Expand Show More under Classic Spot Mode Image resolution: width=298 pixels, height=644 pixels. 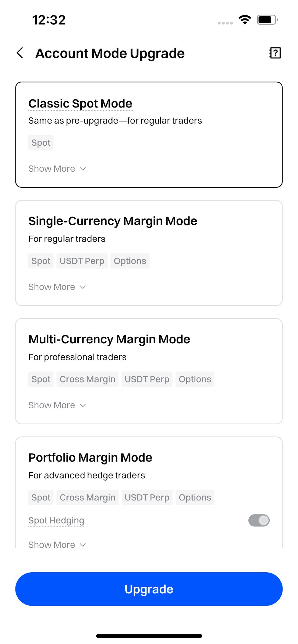coord(57,169)
